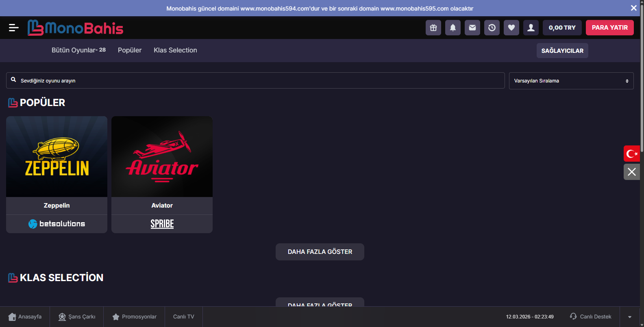Screen dimensions: 644x327
Task: Dismiss the domain announcement banner
Action: point(633,8)
